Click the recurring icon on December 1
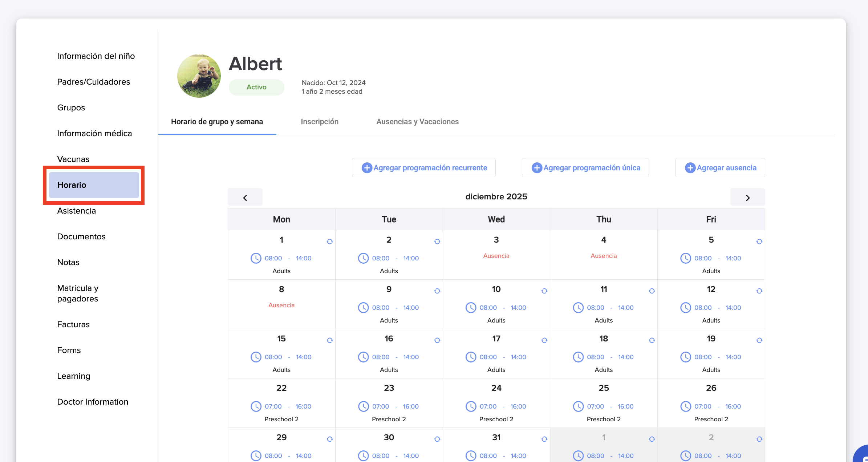868x462 pixels. 329,242
